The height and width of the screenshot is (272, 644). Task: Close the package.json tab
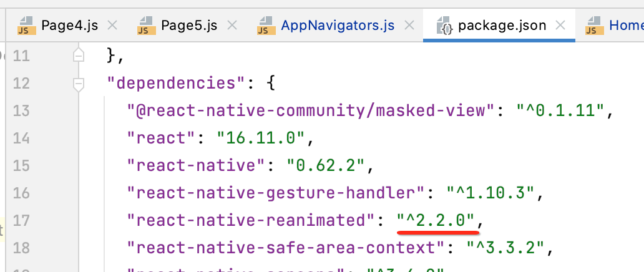tap(560, 26)
